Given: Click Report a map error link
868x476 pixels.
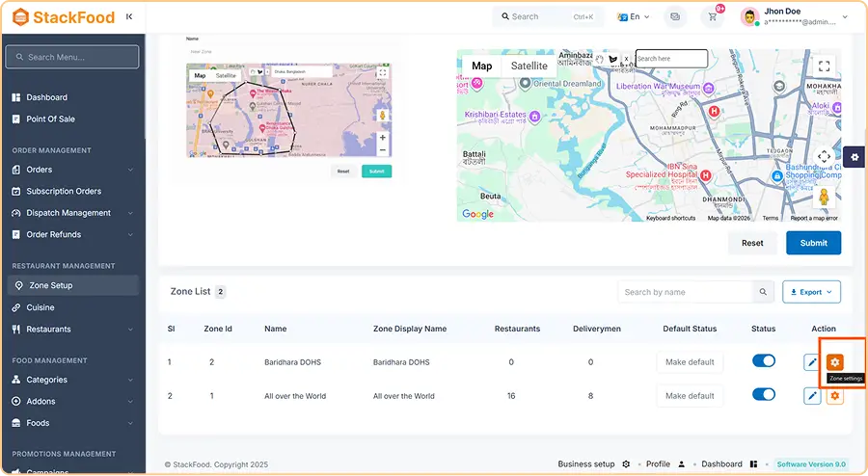Looking at the screenshot, I should [814, 219].
